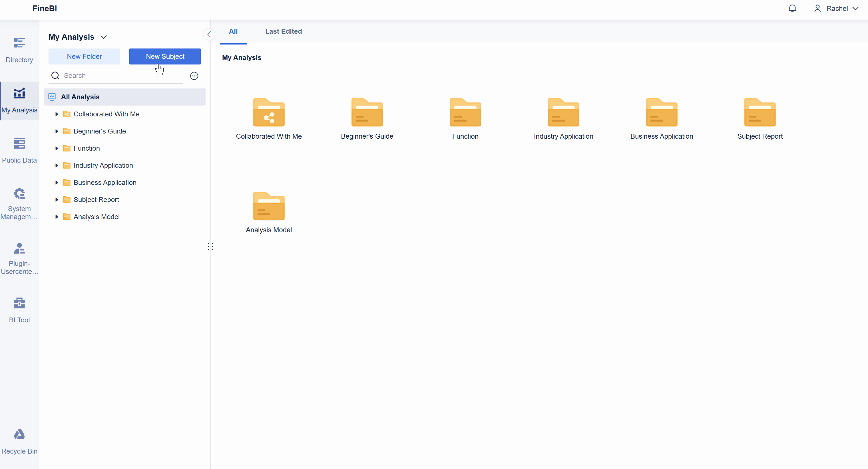Expand the Function folder tree arrow
The height and width of the screenshot is (469, 868).
57,148
